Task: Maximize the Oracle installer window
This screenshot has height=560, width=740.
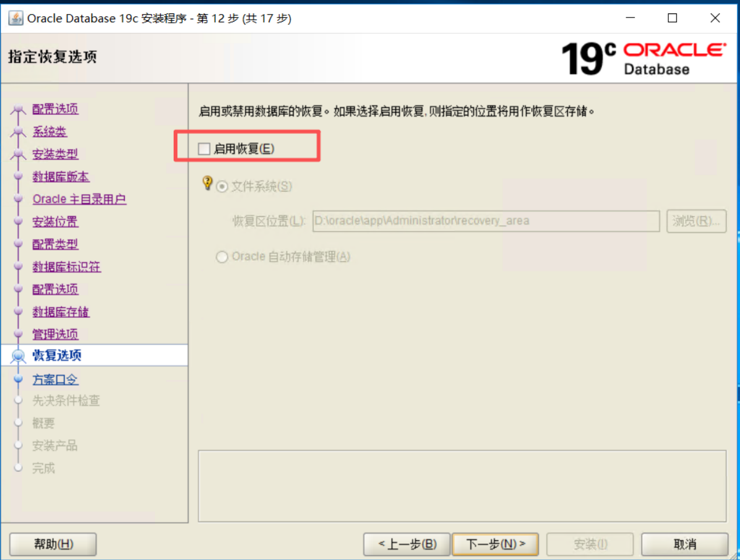Action: pos(672,18)
